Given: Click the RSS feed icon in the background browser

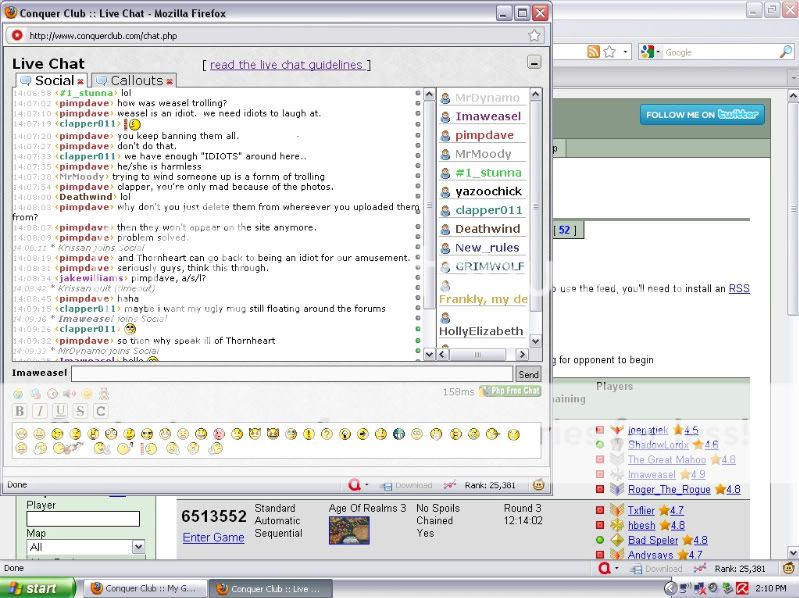Looking at the screenshot, I should pyautogui.click(x=593, y=51).
